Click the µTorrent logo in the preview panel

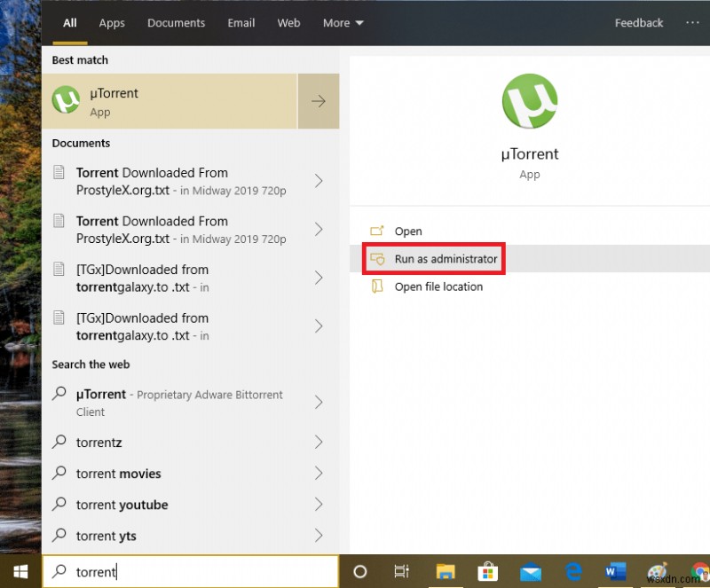[x=529, y=100]
